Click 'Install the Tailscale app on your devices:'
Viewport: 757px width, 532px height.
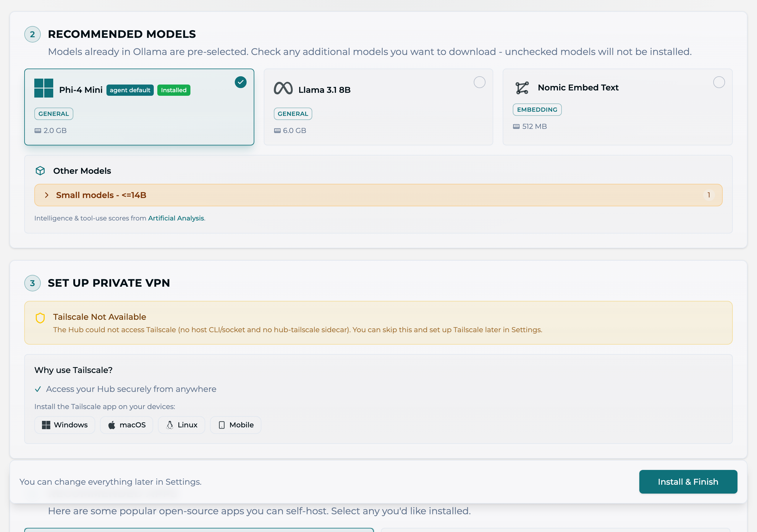click(105, 407)
